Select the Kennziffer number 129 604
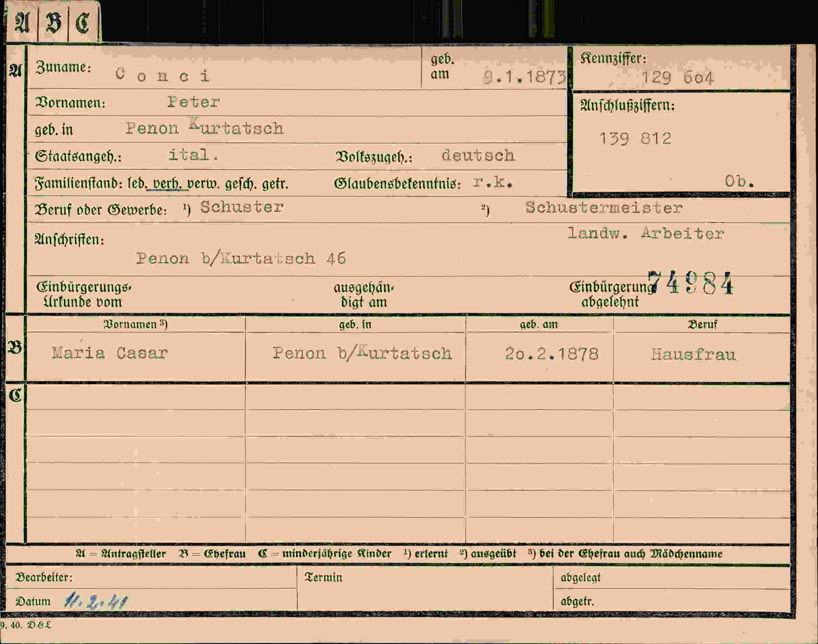Viewport: 818px width, 644px height. click(677, 78)
